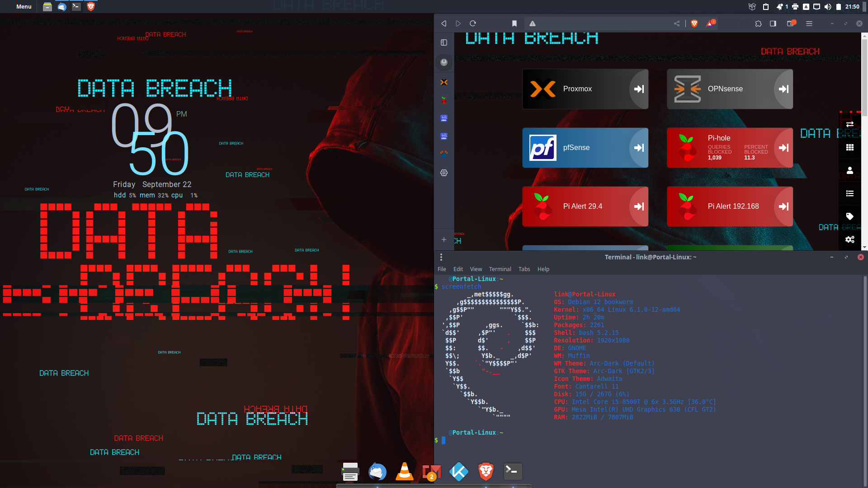
Task: Launch Kodi from the dock
Action: coord(459,472)
